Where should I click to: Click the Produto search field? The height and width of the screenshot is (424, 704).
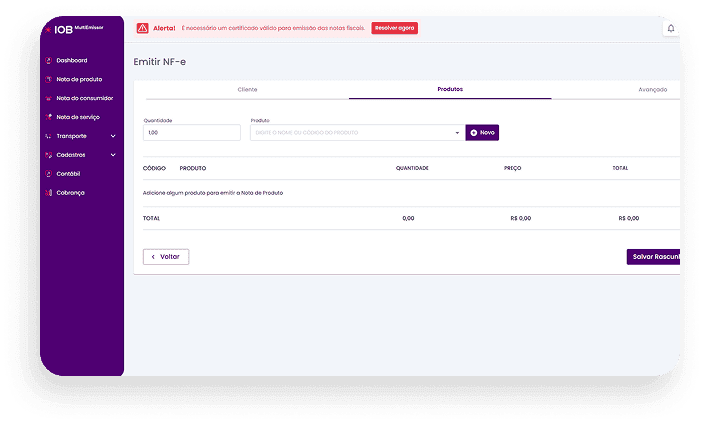(357, 132)
